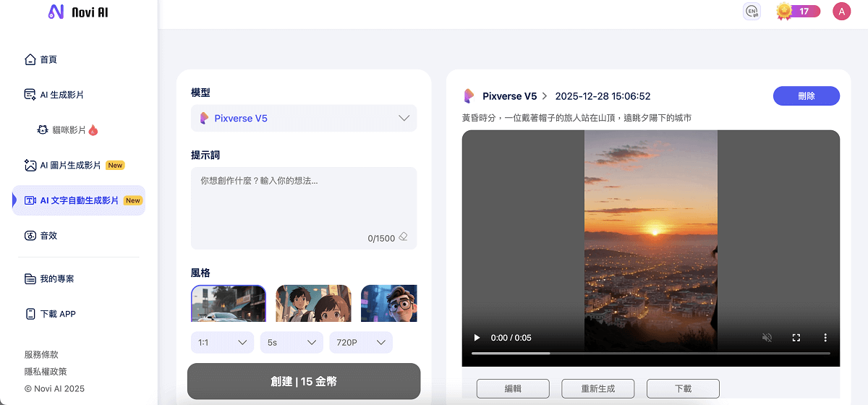This screenshot has width=868, height=405.
Task: Click the 編輯 edit button
Action: point(513,388)
